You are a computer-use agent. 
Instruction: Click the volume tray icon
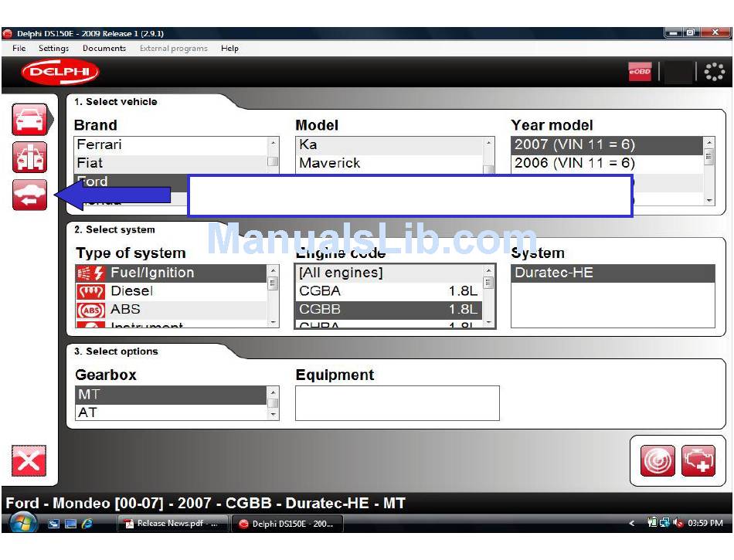[x=678, y=523]
